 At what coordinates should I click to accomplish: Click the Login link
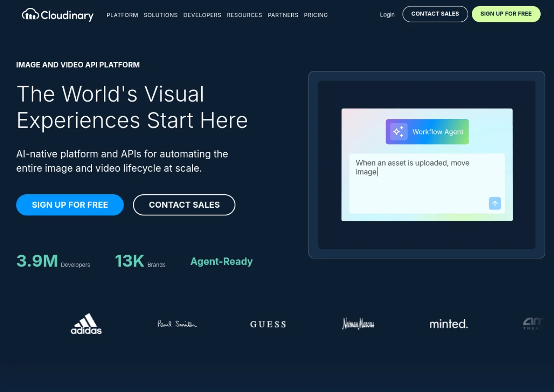click(387, 14)
